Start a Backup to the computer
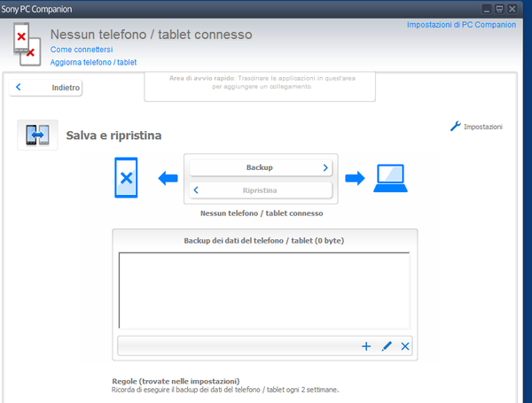The height and width of the screenshot is (403, 532). pyautogui.click(x=261, y=167)
